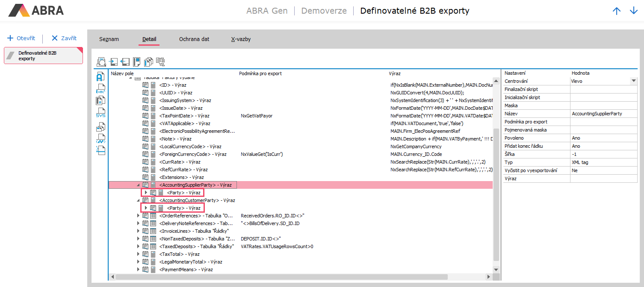
Task: Switch to the Detail tab
Action: click(149, 39)
